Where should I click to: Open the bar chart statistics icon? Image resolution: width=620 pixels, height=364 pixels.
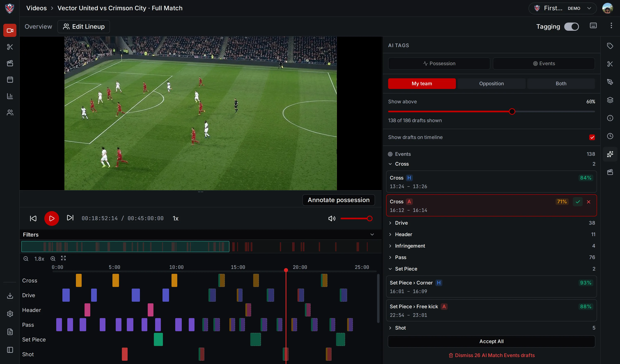[x=10, y=96]
